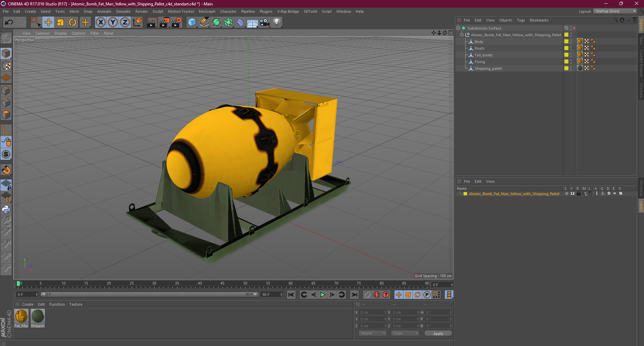Switch to Model mode in left palette

[6, 54]
